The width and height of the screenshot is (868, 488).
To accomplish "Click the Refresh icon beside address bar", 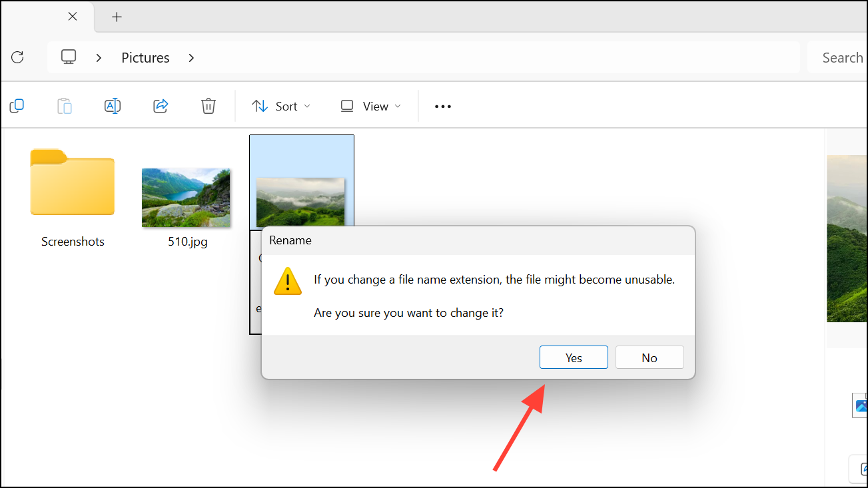I will coord(17,57).
